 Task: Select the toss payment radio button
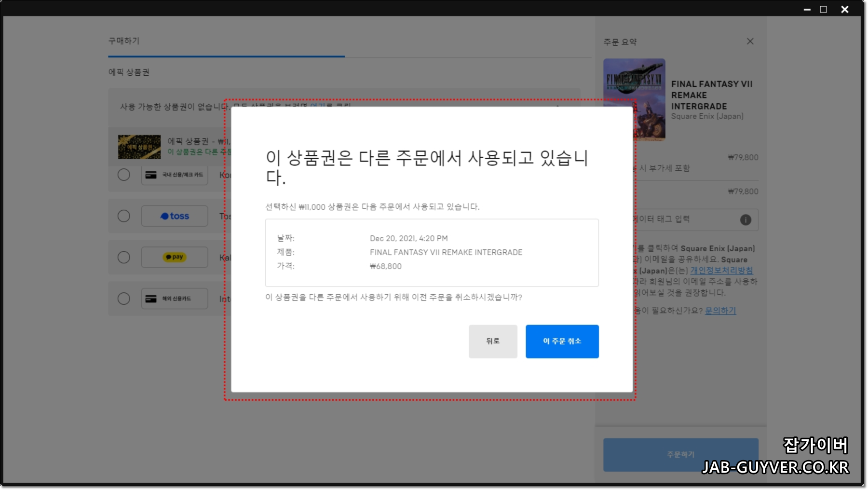point(124,216)
